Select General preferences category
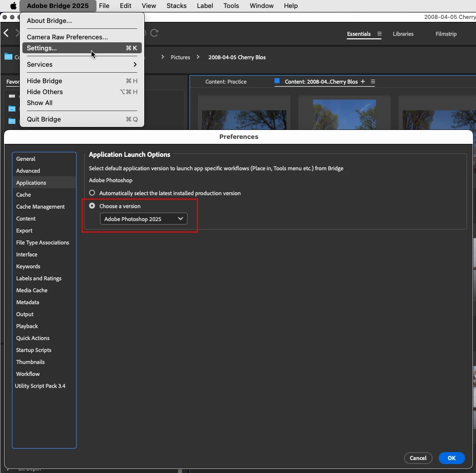Viewport: 476px width, 473px height. (44, 158)
